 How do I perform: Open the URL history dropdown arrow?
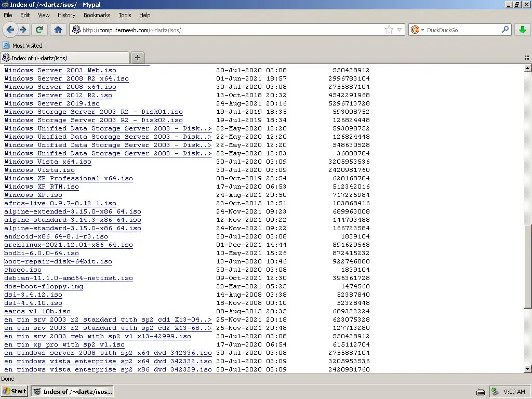tap(400, 30)
